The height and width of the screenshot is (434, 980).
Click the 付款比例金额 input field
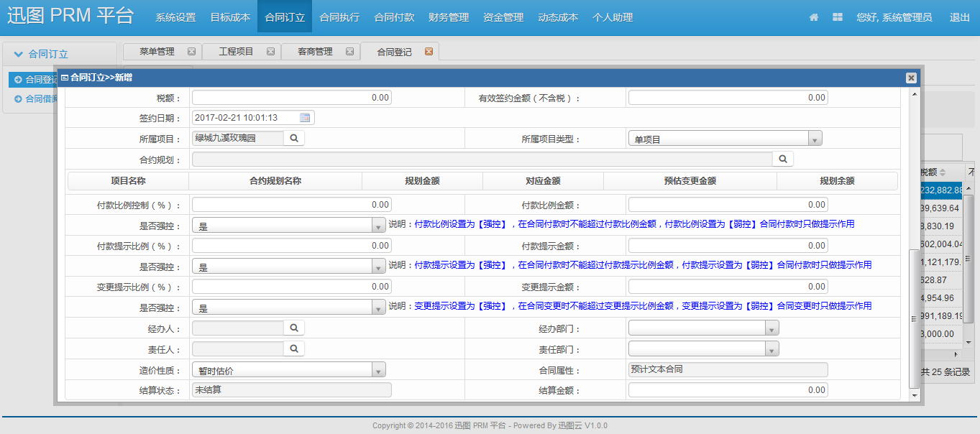[x=728, y=205]
